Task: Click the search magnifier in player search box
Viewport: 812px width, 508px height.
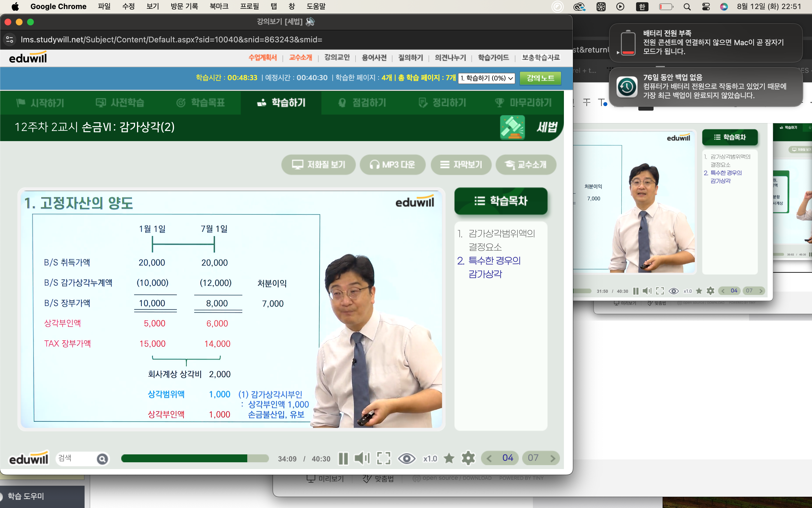Action: (102, 459)
